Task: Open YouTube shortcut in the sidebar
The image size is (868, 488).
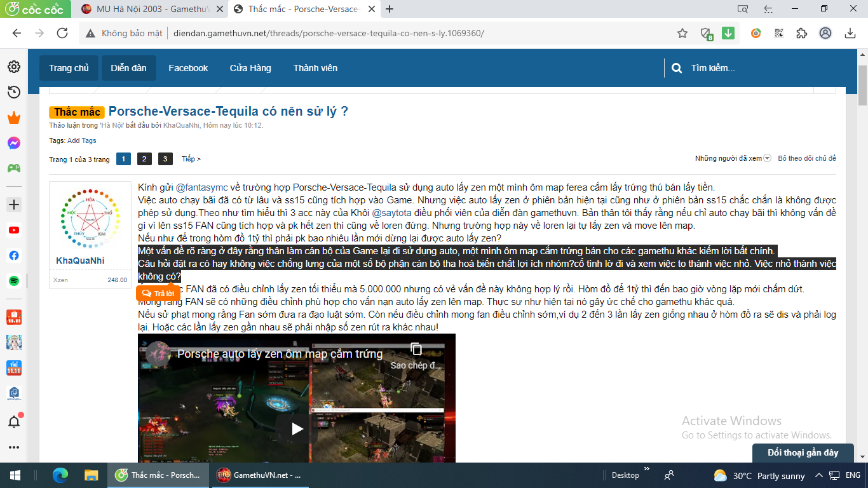Action: click(14, 230)
